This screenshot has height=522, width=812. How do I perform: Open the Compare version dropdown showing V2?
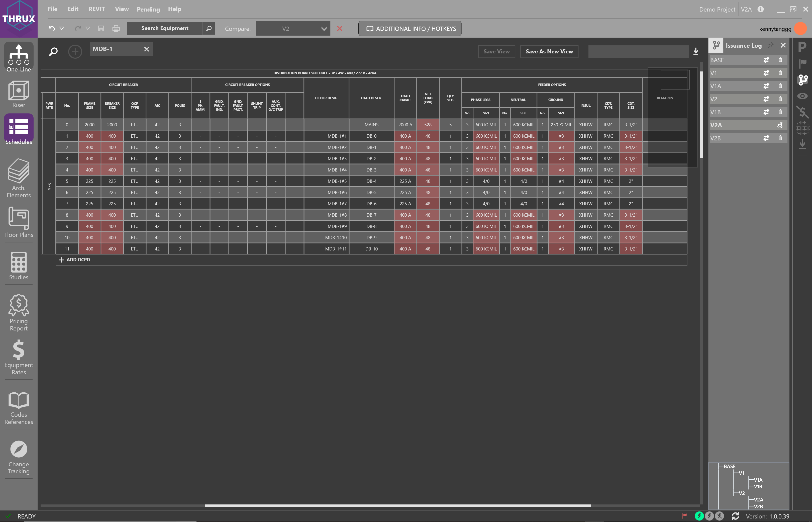click(x=293, y=29)
